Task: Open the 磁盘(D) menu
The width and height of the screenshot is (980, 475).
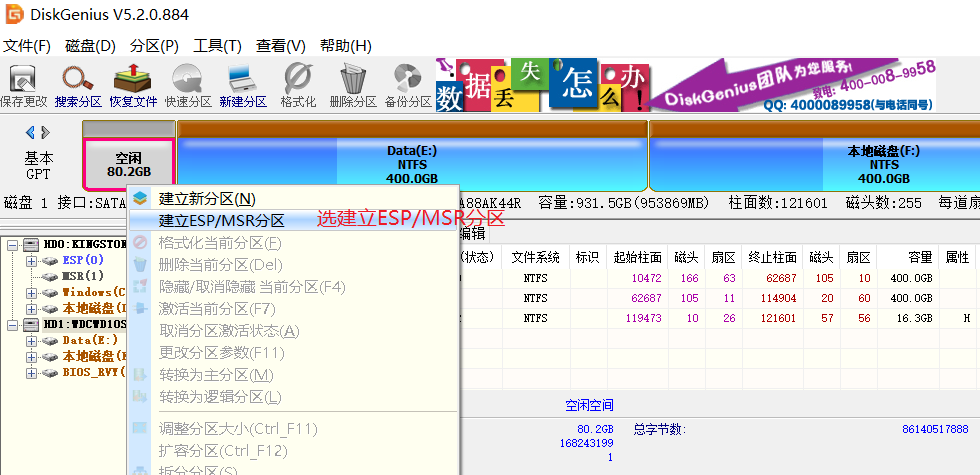Action: 91,46
